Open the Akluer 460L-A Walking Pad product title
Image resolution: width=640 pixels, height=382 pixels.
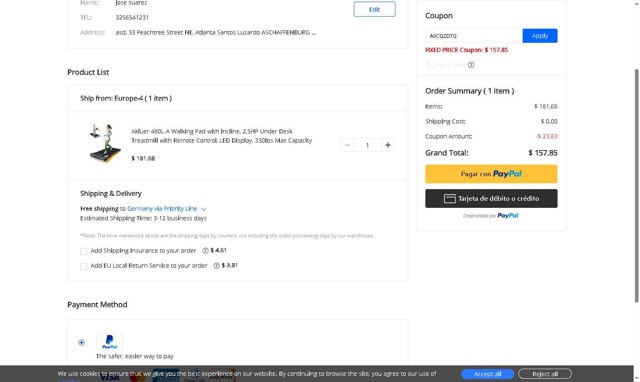click(221, 135)
